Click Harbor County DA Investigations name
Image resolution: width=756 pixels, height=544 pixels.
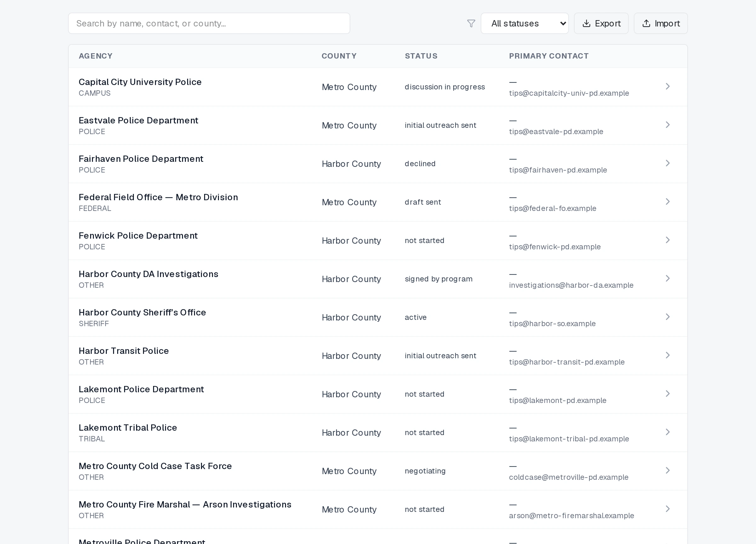coord(148,274)
